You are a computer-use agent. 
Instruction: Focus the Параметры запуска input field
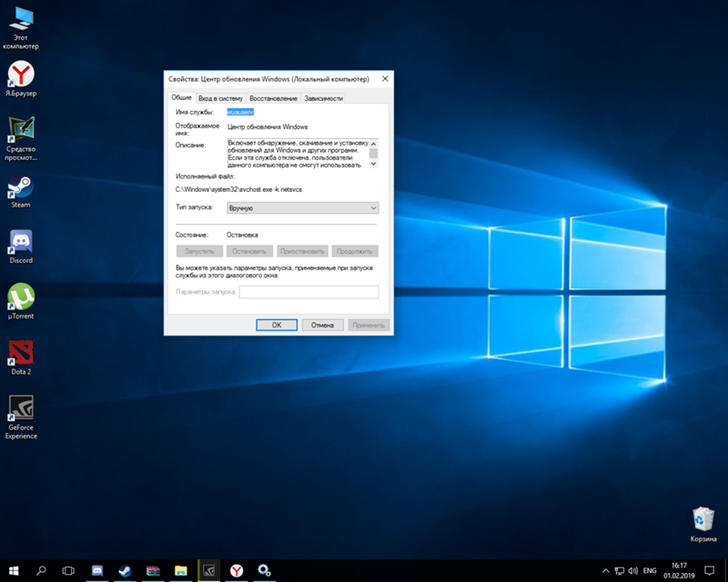tap(308, 292)
